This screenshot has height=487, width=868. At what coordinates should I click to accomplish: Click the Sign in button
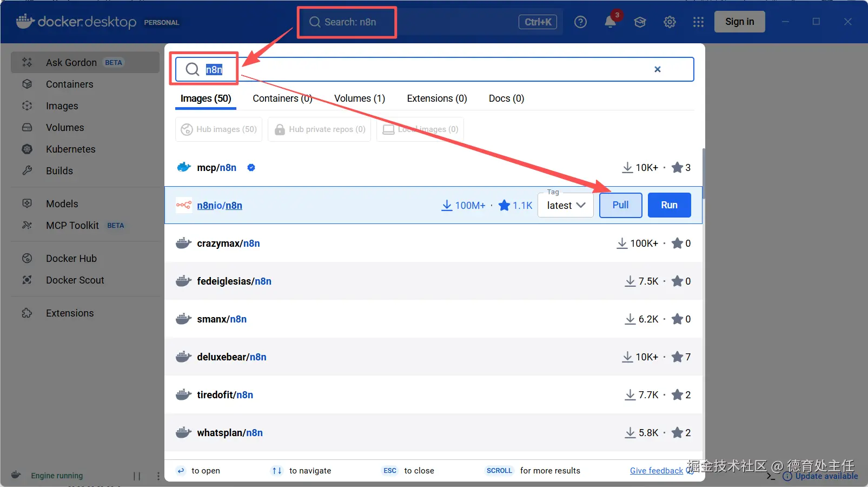pyautogui.click(x=739, y=22)
